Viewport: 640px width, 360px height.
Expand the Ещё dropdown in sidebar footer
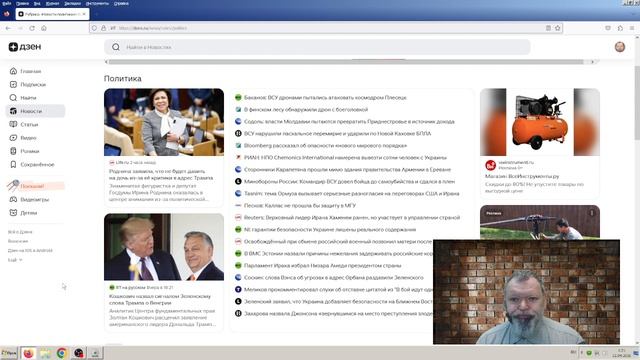[x=15, y=260]
